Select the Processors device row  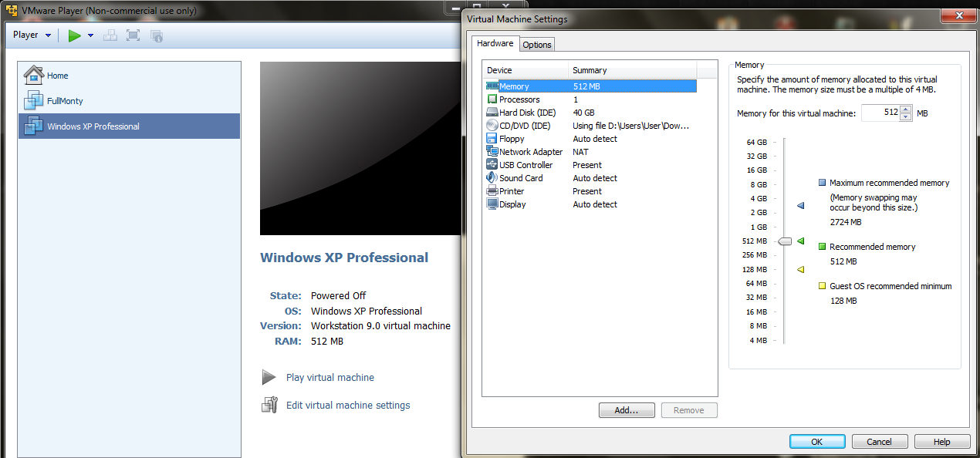pyautogui.click(x=590, y=99)
